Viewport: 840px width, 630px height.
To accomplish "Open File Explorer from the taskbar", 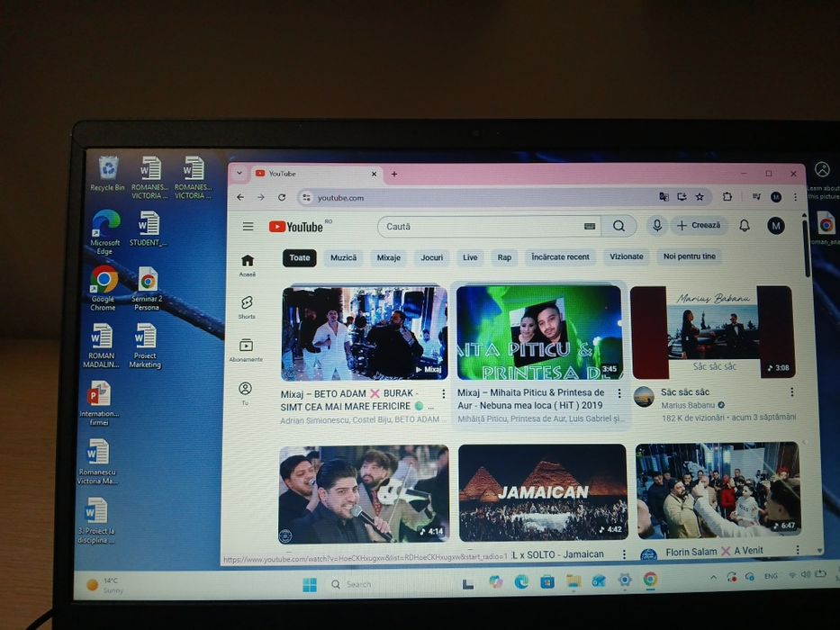I will tap(574, 580).
